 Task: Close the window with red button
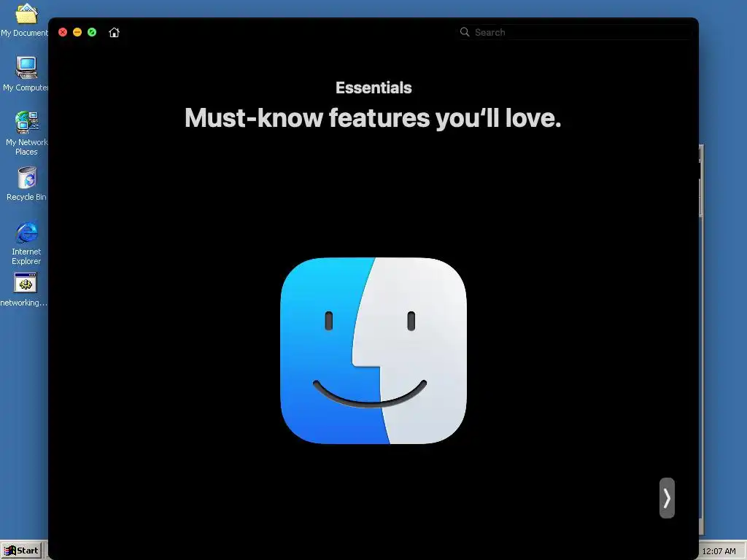pyautogui.click(x=63, y=32)
